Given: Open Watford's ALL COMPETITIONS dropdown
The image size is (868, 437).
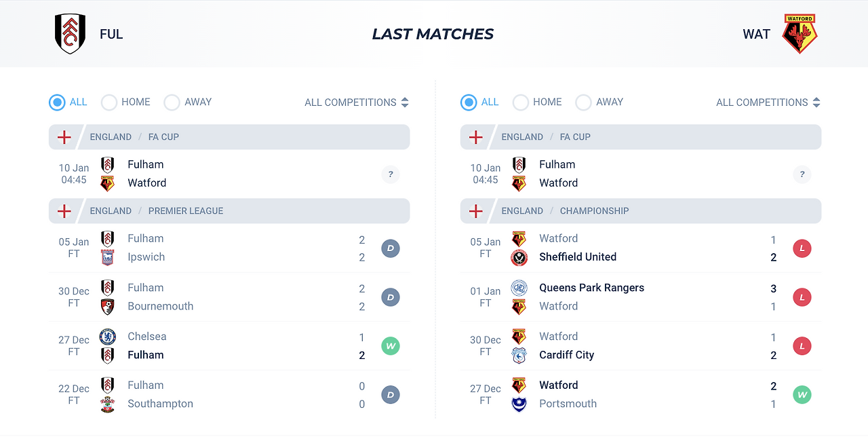Looking at the screenshot, I should pos(768,102).
